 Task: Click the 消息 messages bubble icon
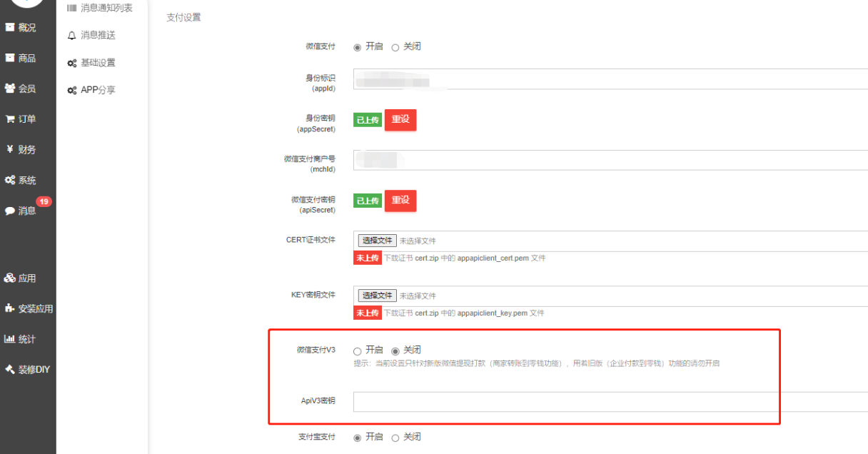10,211
